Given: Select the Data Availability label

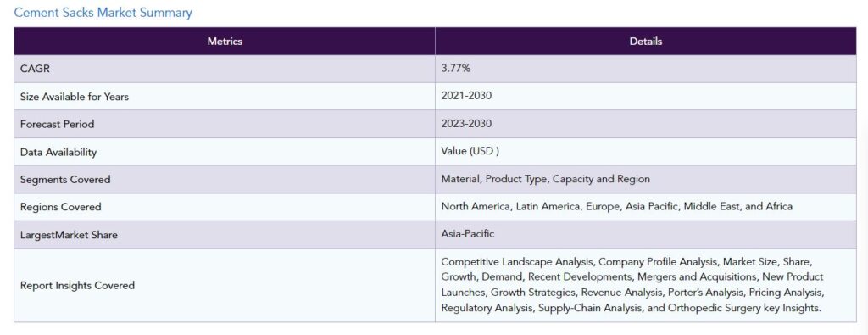Looking at the screenshot, I should [x=58, y=152].
